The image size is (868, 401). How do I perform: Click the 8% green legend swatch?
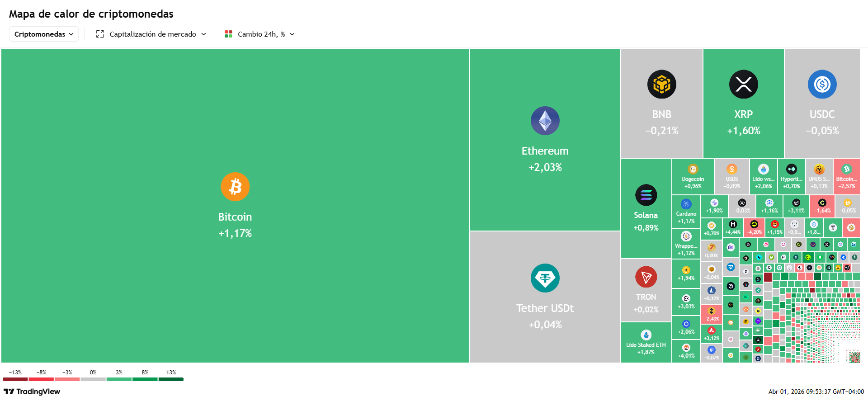(145, 379)
